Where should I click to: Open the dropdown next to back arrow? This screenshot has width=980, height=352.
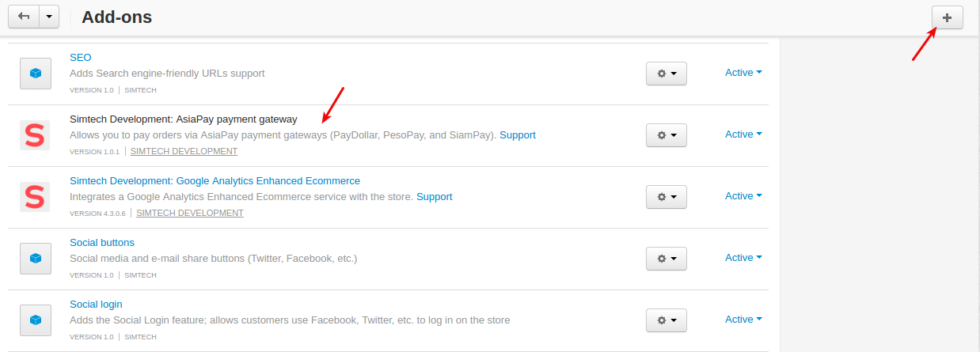click(x=49, y=17)
